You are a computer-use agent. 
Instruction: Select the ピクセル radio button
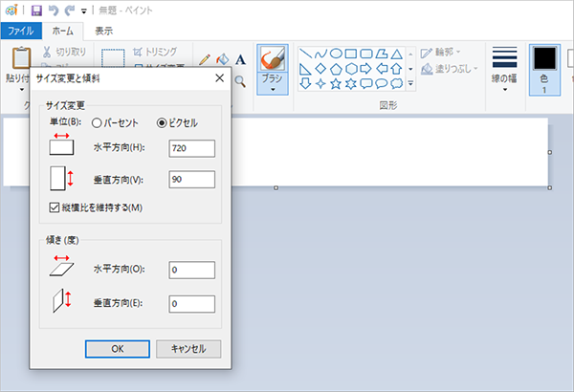click(x=161, y=122)
